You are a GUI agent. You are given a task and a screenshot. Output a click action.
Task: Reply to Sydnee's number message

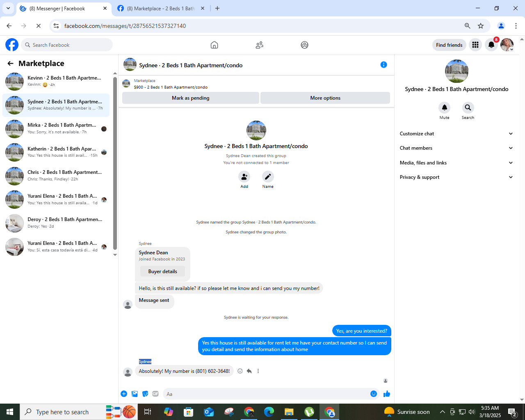point(249,371)
